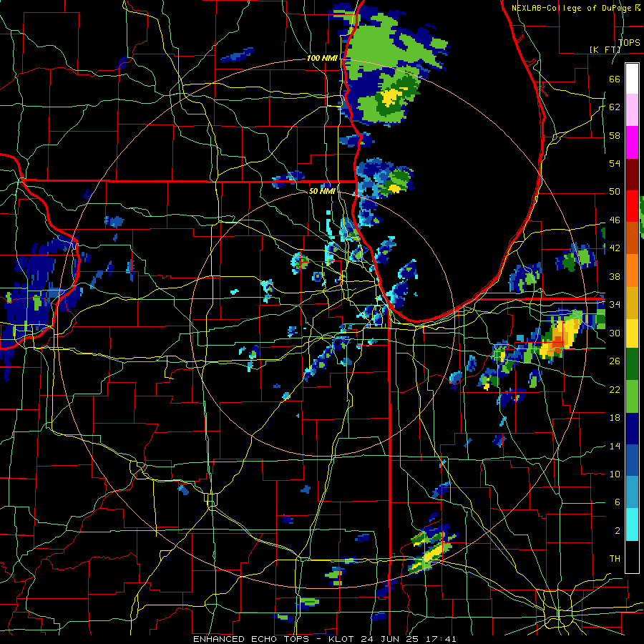Click the 54 legend scale value
Image resolution: width=644 pixels, height=644 pixels.
615,163
